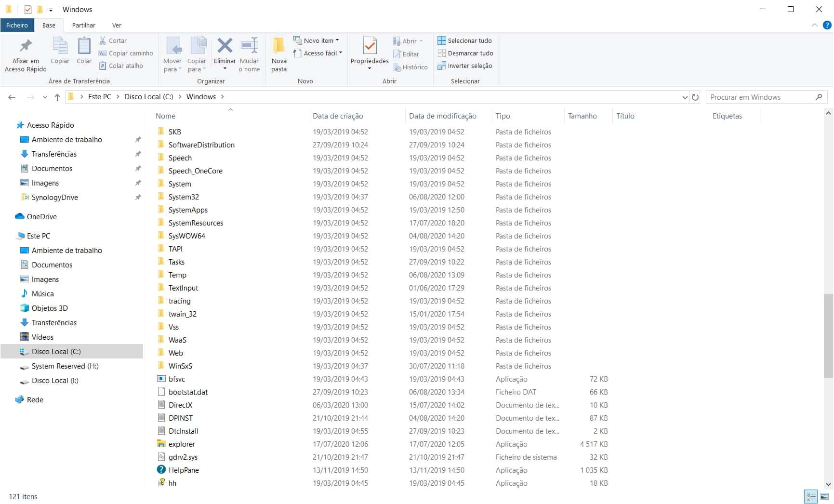Click Nova pasta folder icon
834x504 pixels.
point(278,47)
